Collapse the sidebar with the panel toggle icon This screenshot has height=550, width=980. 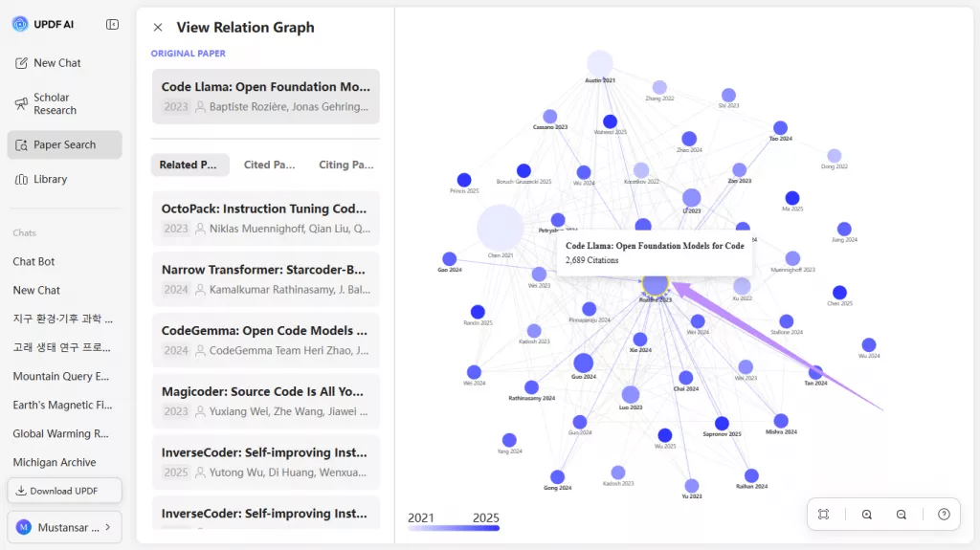click(x=113, y=24)
